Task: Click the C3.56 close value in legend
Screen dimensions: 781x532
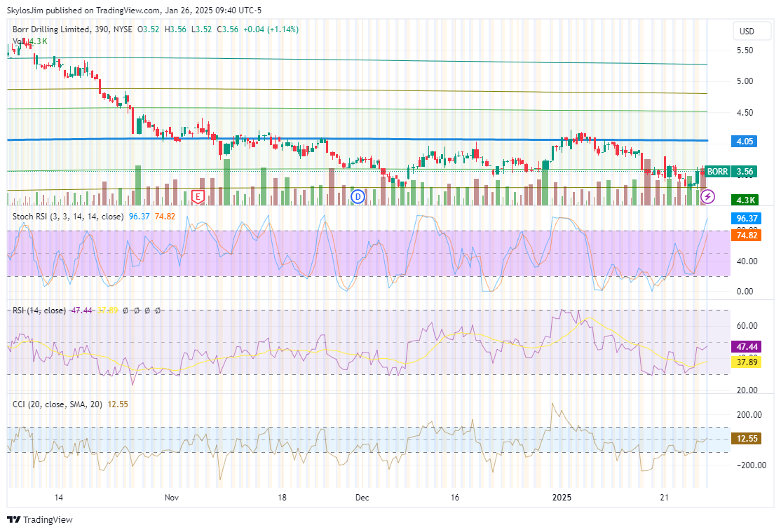Action: tap(228, 29)
